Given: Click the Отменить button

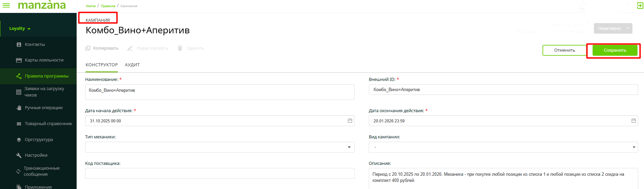Looking at the screenshot, I should [564, 50].
